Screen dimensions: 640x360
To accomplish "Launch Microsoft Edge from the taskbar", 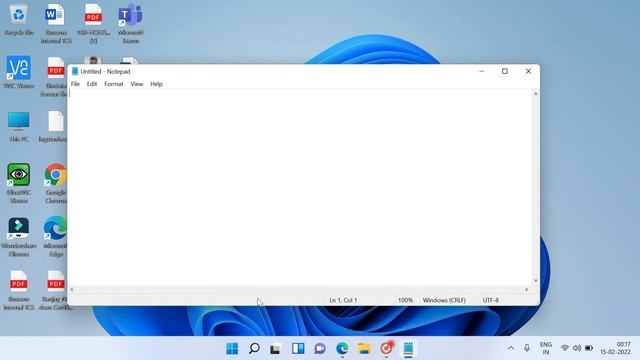I will pos(342,349).
